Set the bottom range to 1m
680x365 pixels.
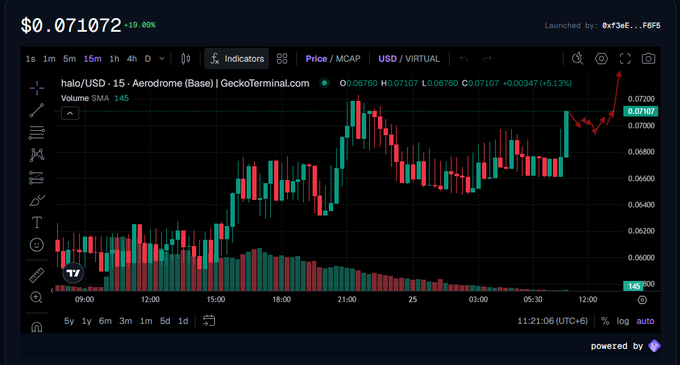pyautogui.click(x=146, y=321)
